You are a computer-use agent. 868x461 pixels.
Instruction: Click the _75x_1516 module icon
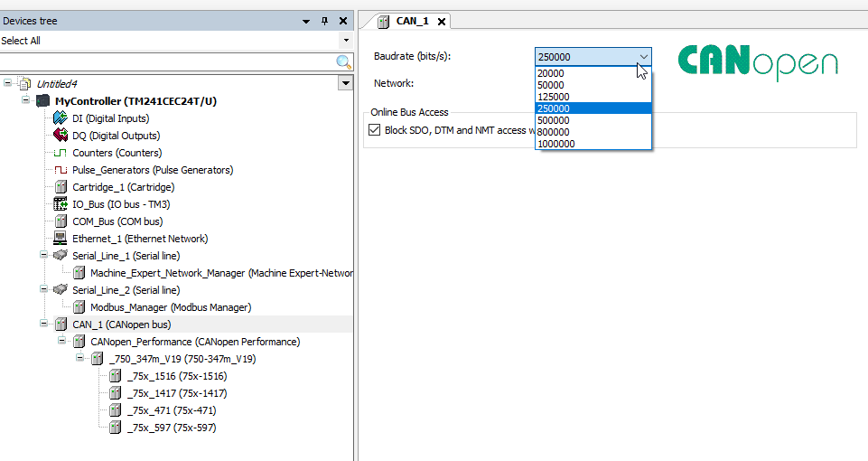coord(115,376)
